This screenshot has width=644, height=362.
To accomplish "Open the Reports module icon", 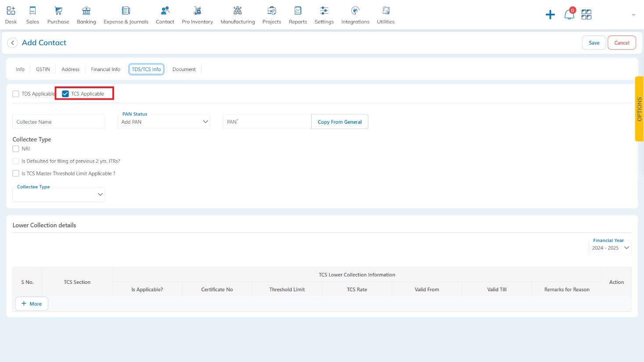I will tap(298, 11).
